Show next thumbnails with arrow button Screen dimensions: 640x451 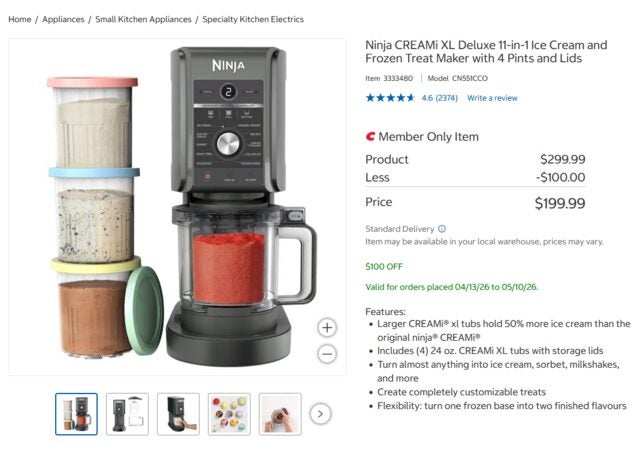(320, 414)
